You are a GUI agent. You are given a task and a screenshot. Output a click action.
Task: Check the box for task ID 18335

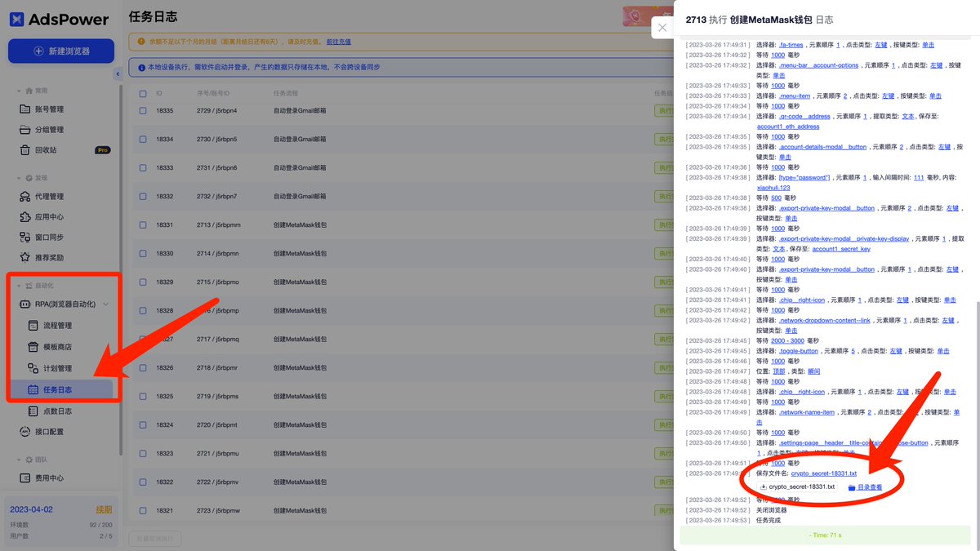coord(143,110)
